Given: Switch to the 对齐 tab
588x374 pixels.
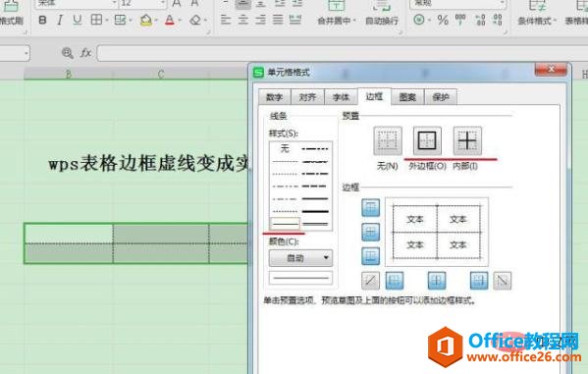Looking at the screenshot, I should click(x=307, y=97).
